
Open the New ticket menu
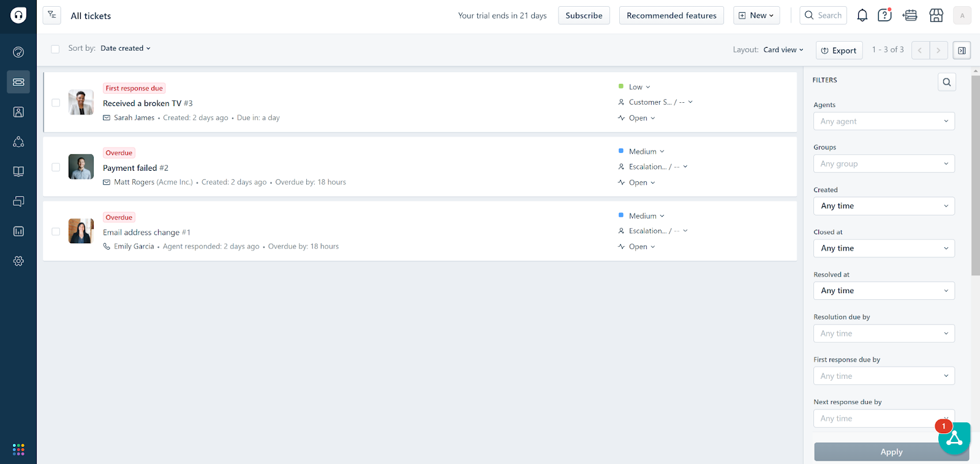(x=756, y=15)
